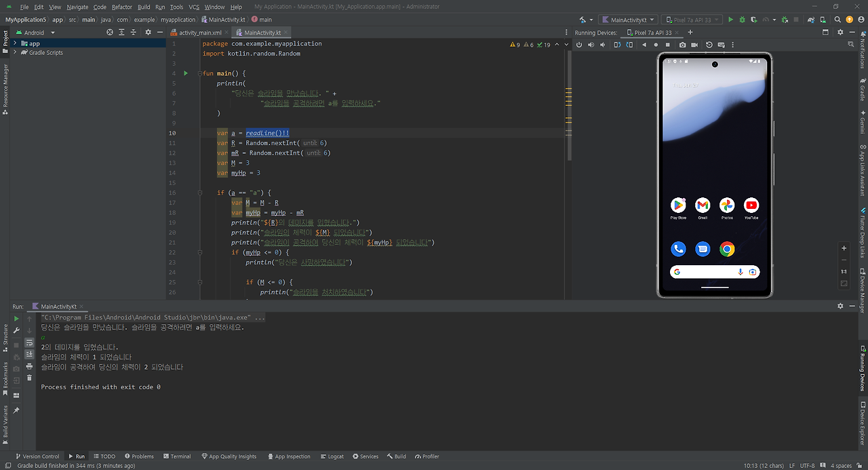Toggle the Pin Tab icon in Run panel
The height and width of the screenshot is (470, 868).
[16, 410]
